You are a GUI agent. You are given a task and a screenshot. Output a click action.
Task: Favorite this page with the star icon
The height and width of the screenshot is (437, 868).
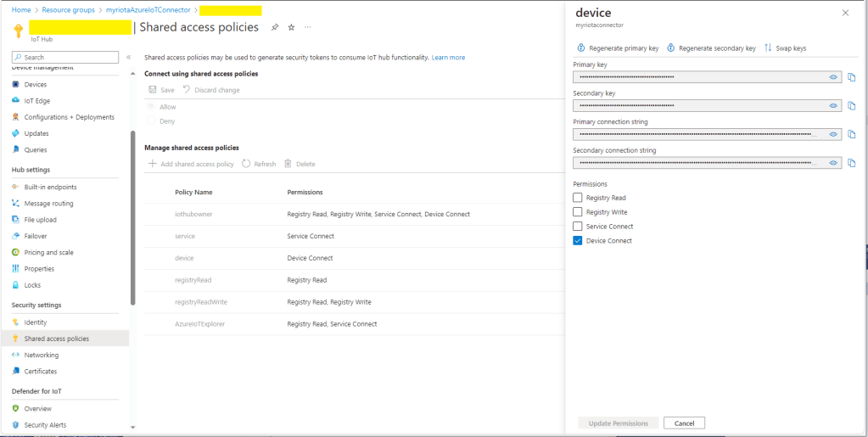pyautogui.click(x=291, y=27)
